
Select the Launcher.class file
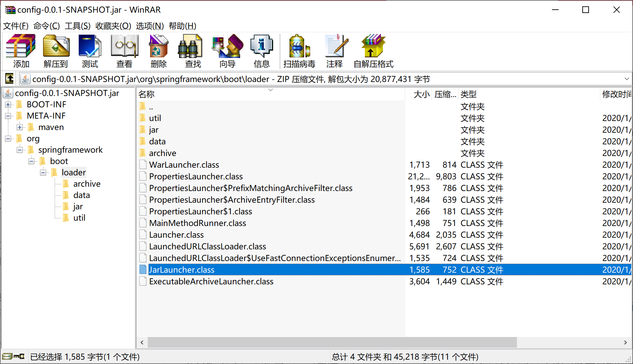pos(176,235)
